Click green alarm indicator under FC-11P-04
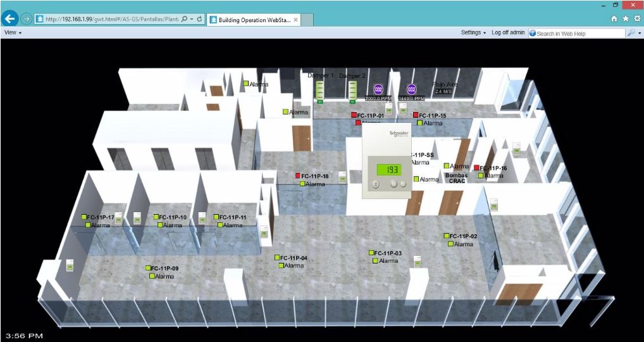 point(282,265)
